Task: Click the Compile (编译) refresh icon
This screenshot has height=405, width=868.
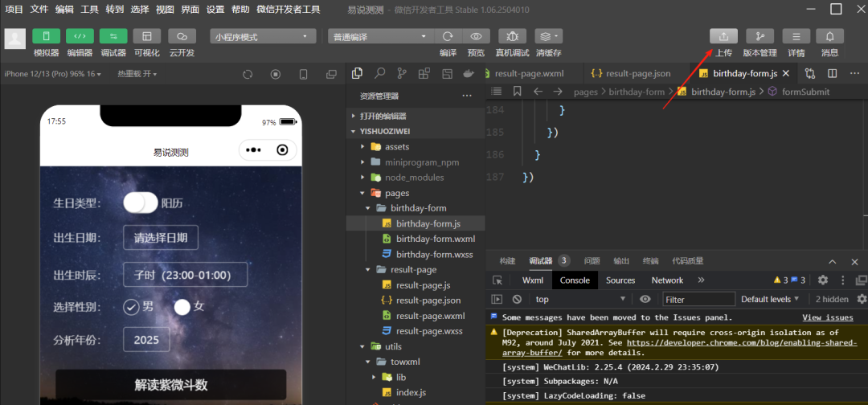Action: (448, 36)
